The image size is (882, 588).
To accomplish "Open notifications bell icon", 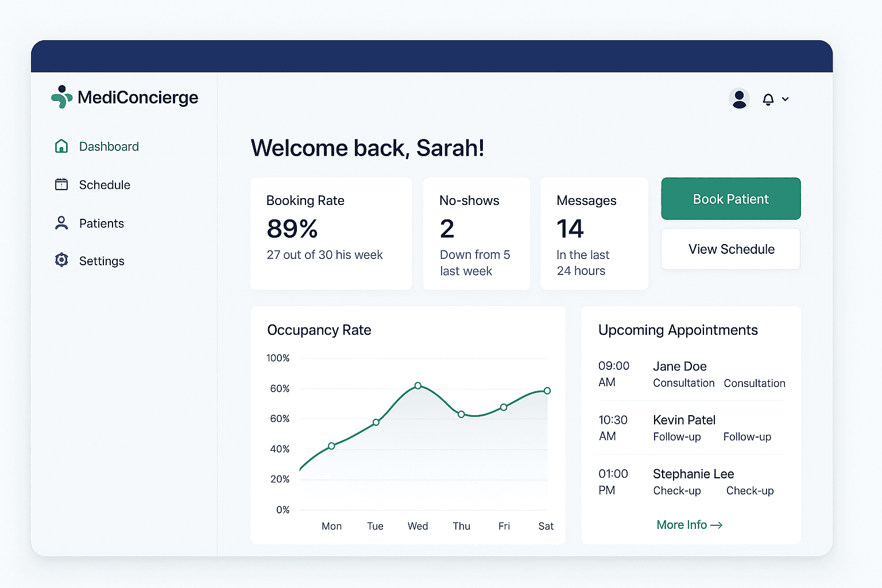I will click(768, 99).
